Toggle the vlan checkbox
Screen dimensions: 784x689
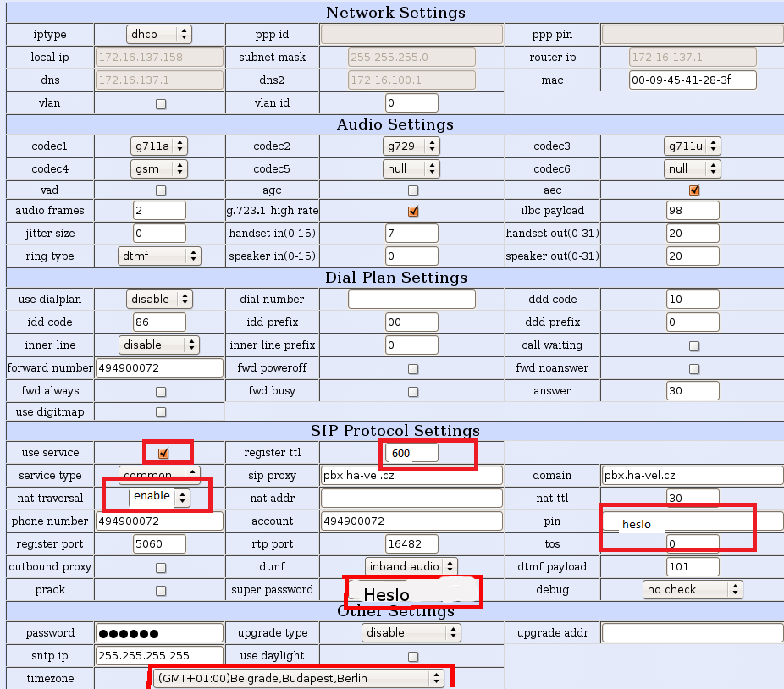[x=161, y=103]
